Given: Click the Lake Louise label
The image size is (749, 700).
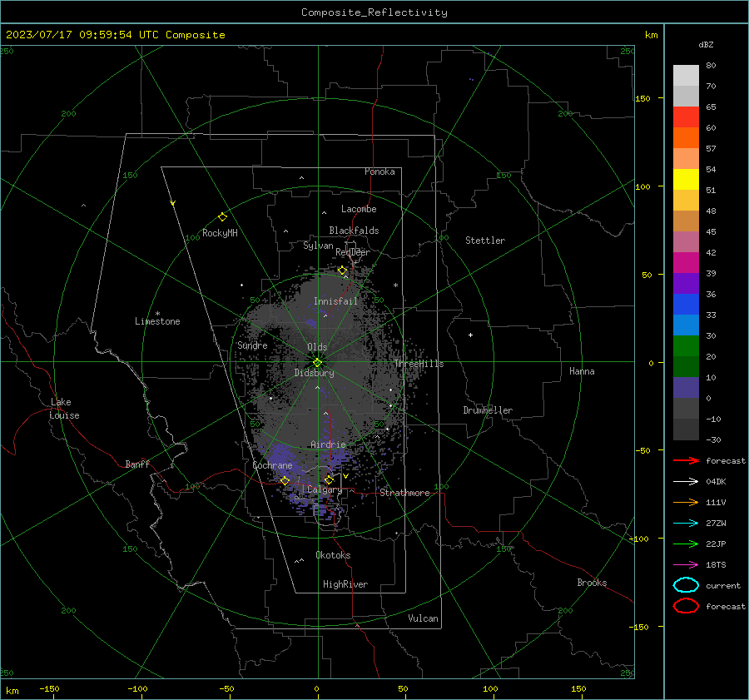Looking at the screenshot, I should click(64, 409).
